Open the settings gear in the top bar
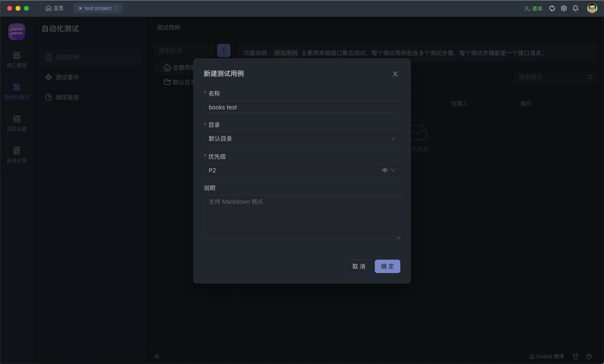This screenshot has height=364, width=604. click(x=564, y=9)
